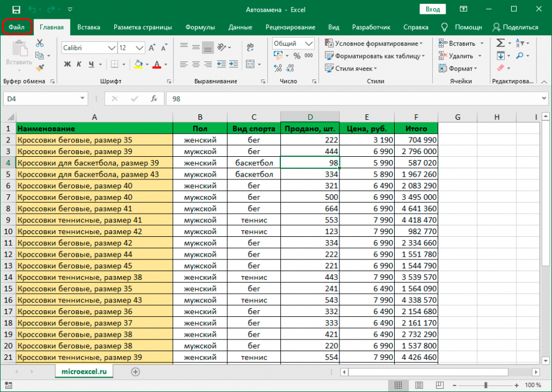The image size is (552, 392).
Task: Align text to bottom icon
Action: pyautogui.click(x=208, y=47)
